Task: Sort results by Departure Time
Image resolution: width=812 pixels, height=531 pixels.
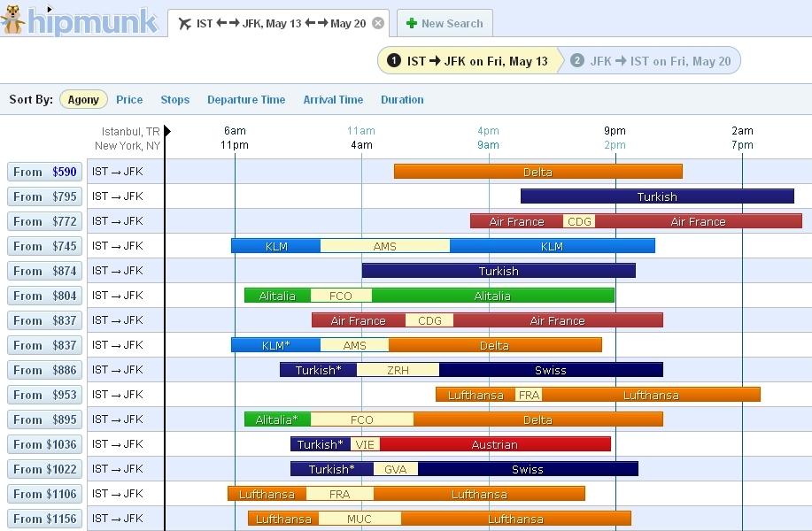Action: pyautogui.click(x=246, y=99)
